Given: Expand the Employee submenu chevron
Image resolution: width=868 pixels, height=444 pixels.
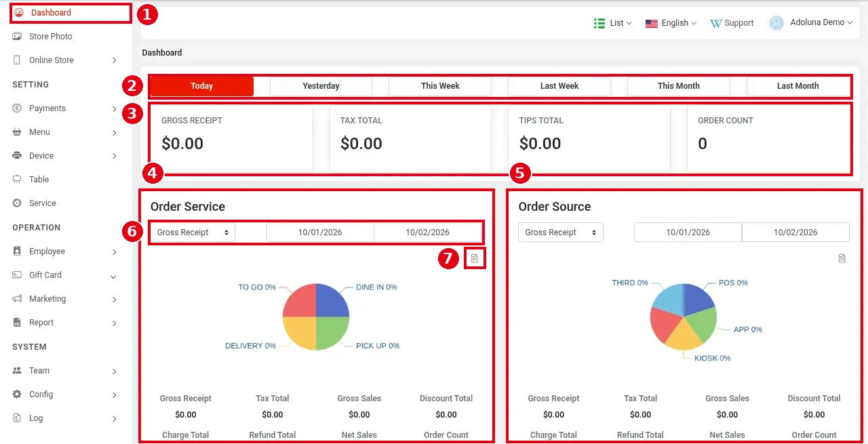Looking at the screenshot, I should pyautogui.click(x=115, y=251).
